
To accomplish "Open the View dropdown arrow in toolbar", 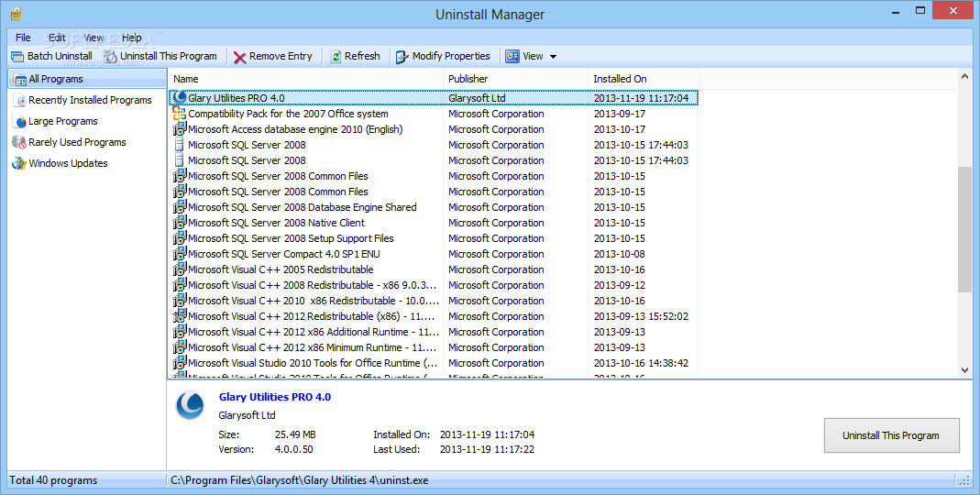I will (x=553, y=57).
